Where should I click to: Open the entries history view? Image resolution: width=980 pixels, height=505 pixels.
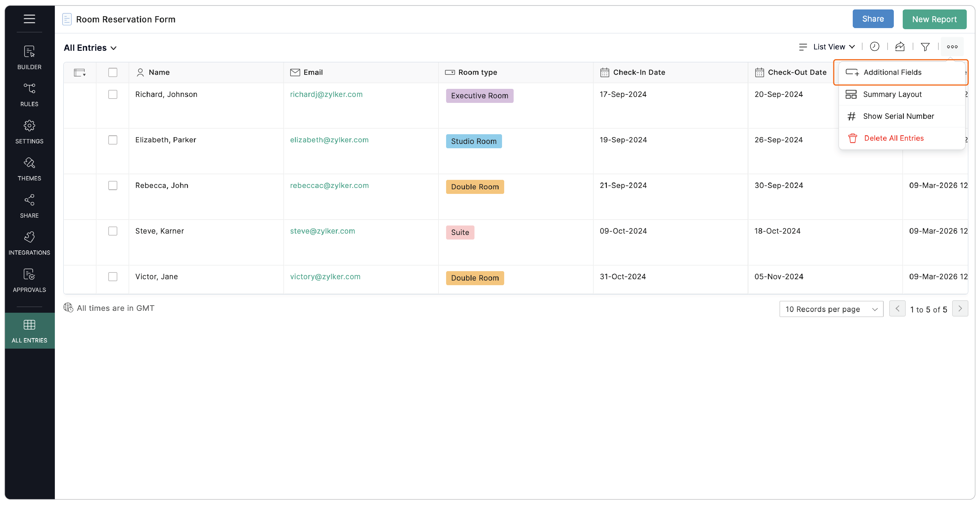(875, 46)
